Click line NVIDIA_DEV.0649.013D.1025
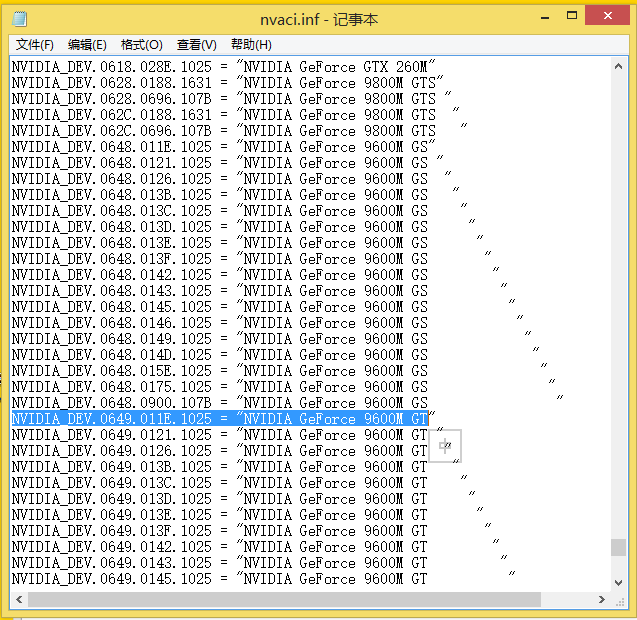This screenshot has height=620, width=637. [x=243, y=499]
